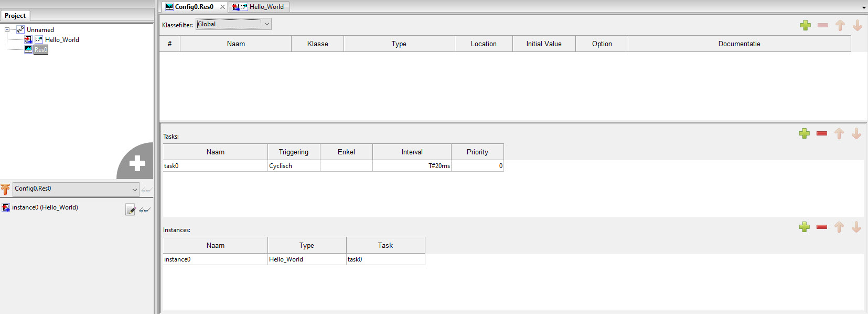Click the Initial Value column header
Image resolution: width=868 pixels, height=314 pixels.
point(544,44)
